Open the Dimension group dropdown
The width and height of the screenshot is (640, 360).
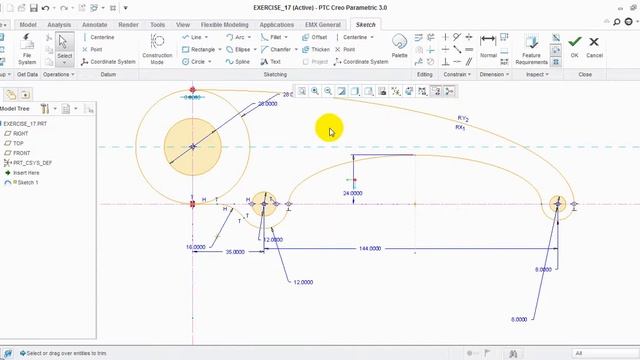coord(494,74)
